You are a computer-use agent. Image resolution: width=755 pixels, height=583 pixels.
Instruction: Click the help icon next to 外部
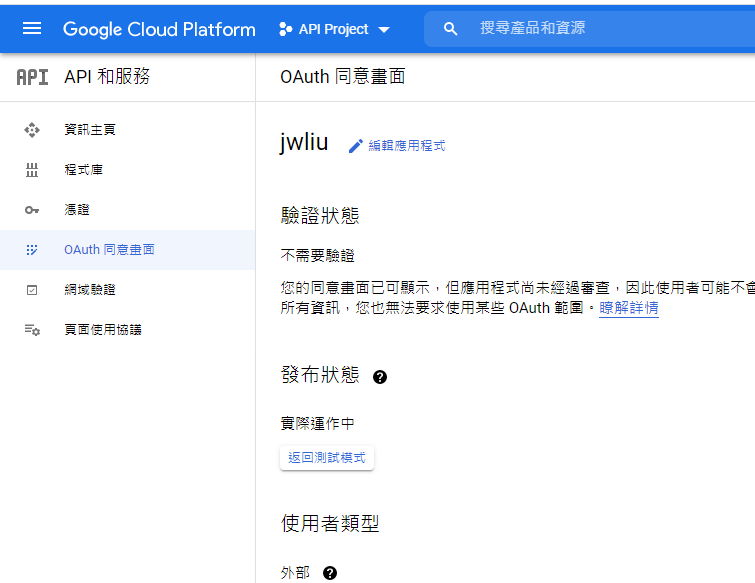coord(330,573)
